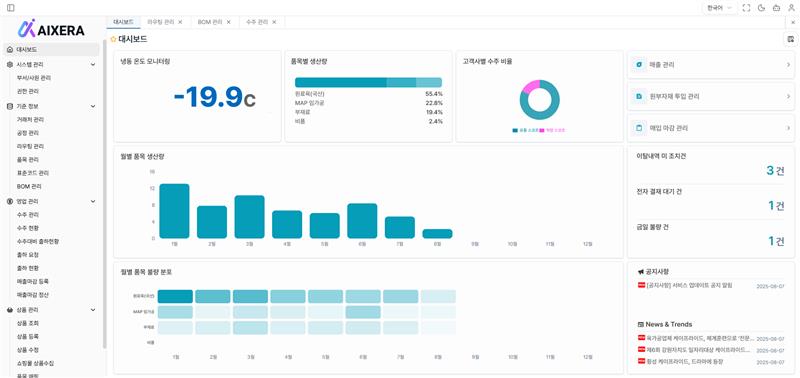Close the 수주 관리 tab
This screenshot has width=800, height=378.
point(274,22)
